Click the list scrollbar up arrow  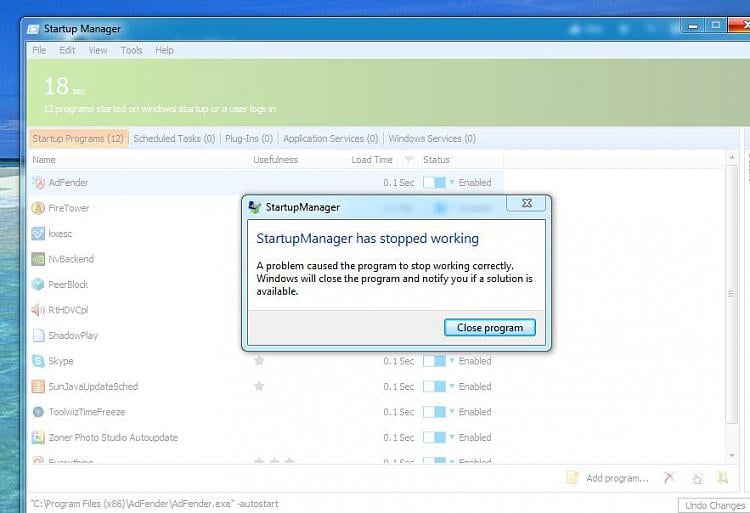[731, 157]
